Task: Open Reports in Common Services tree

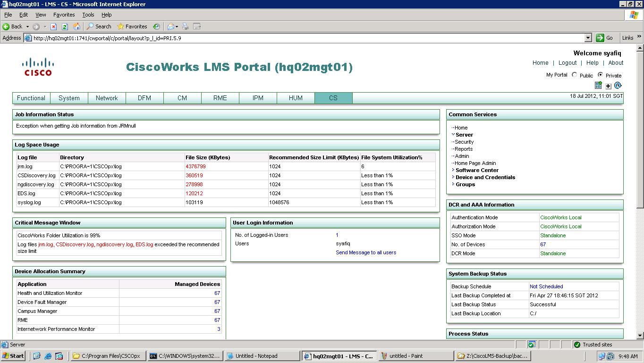Action: click(464, 149)
